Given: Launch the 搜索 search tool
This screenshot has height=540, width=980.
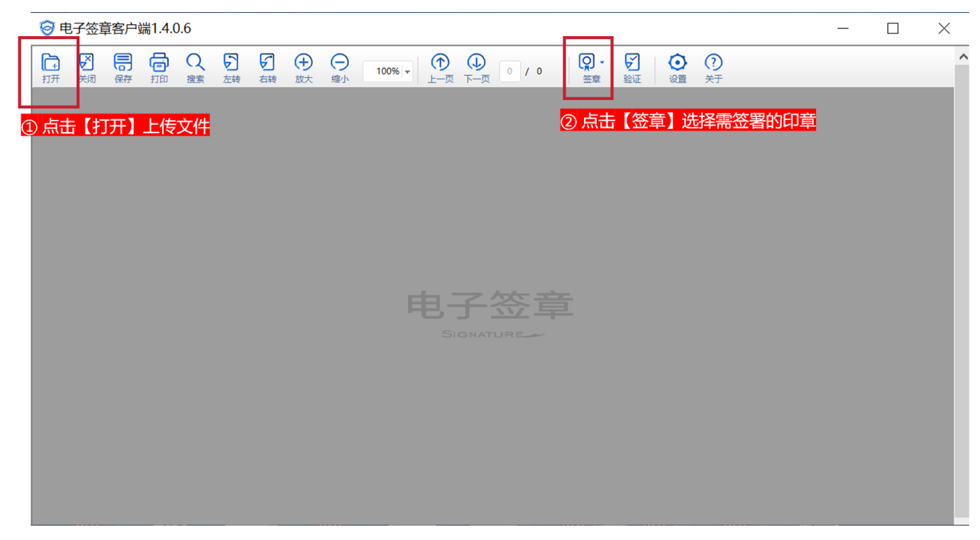Looking at the screenshot, I should point(195,68).
